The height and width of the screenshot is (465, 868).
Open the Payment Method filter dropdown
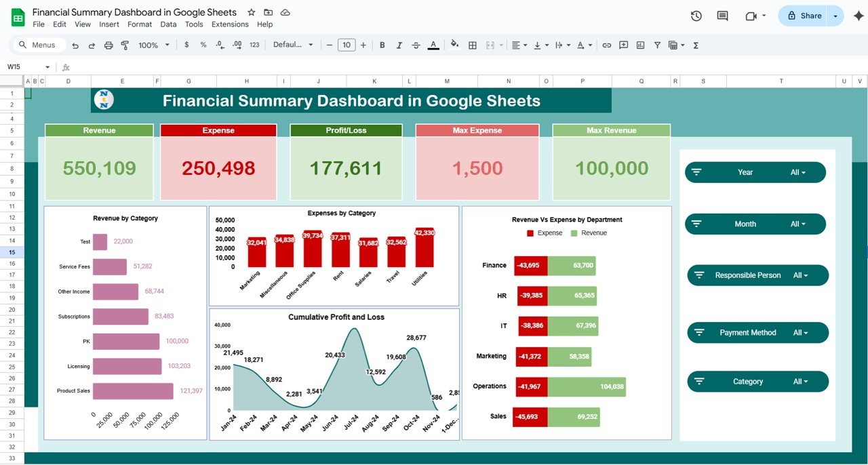(x=801, y=333)
